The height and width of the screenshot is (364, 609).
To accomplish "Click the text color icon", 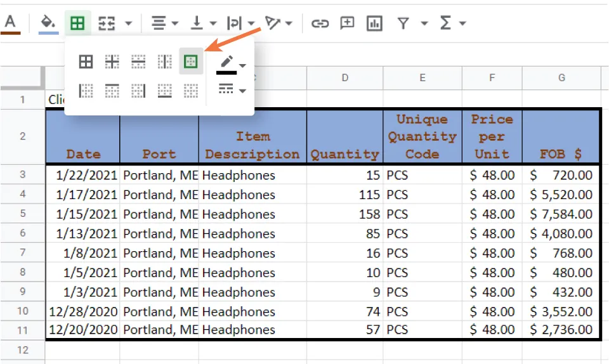I will click(10, 23).
